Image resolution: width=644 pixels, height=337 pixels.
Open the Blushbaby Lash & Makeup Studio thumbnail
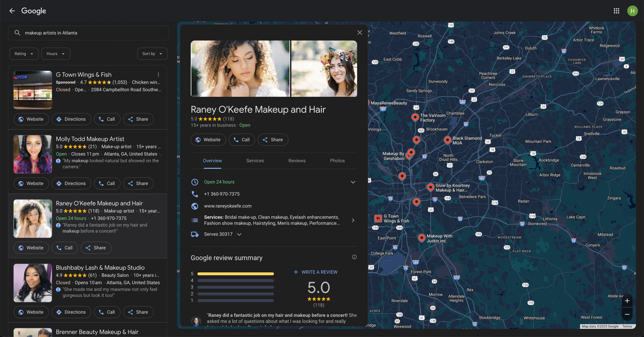point(33,283)
